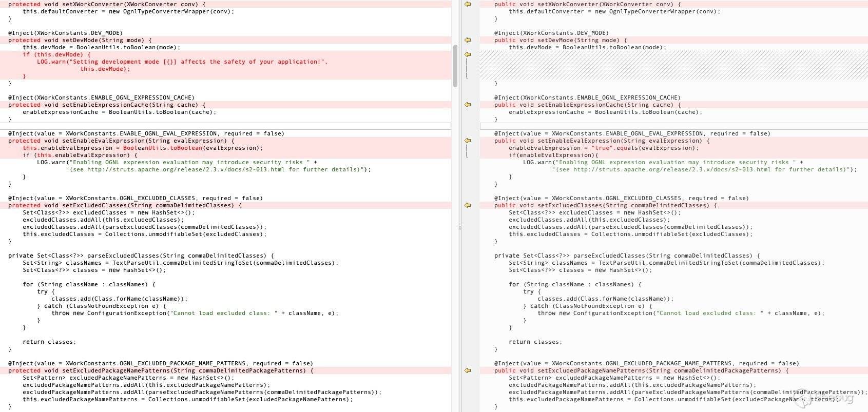Click the center splitter handle between panes

click(460, 227)
